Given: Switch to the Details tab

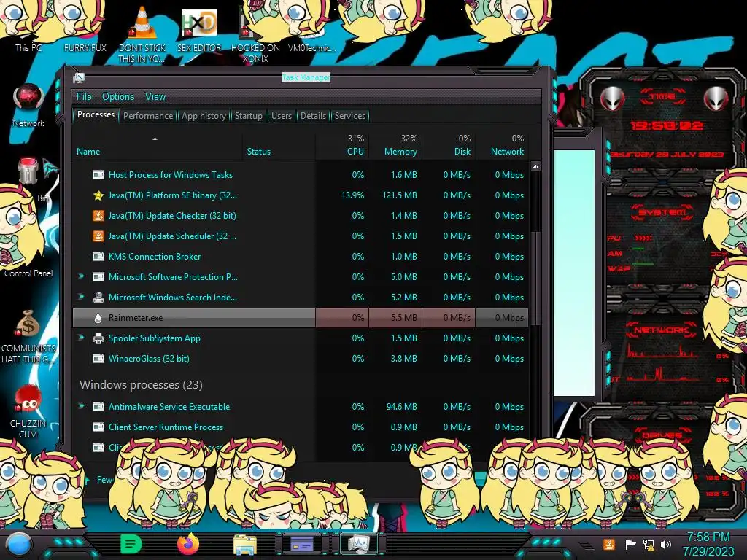Looking at the screenshot, I should tap(314, 116).
